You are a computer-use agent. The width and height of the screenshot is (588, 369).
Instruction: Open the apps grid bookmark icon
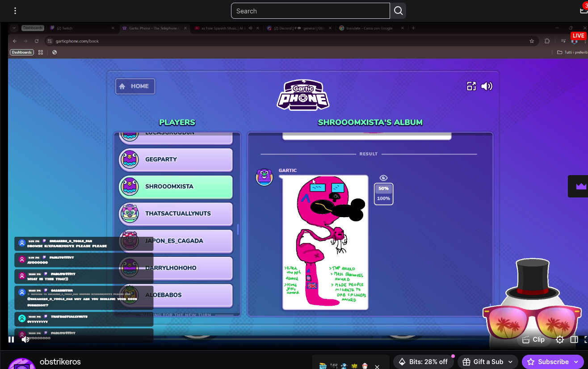tap(41, 52)
